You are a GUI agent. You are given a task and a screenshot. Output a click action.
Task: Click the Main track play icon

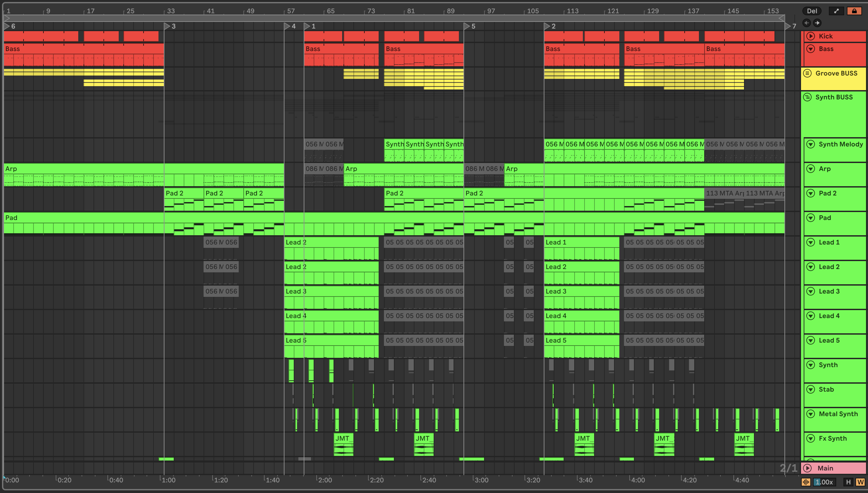(x=807, y=468)
